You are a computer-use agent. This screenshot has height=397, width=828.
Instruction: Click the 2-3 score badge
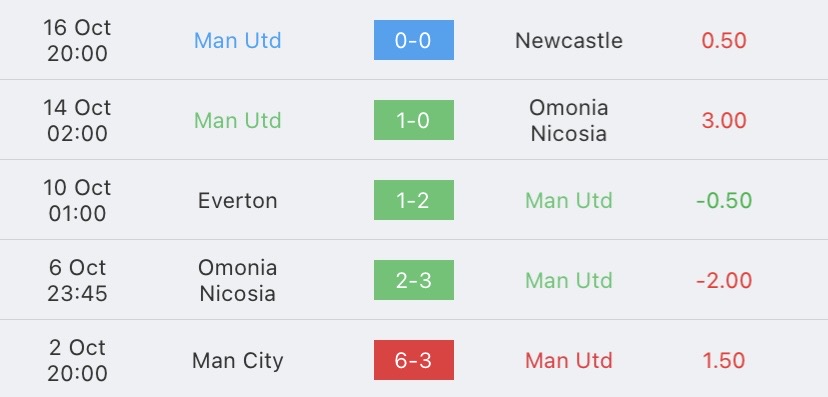tap(413, 280)
